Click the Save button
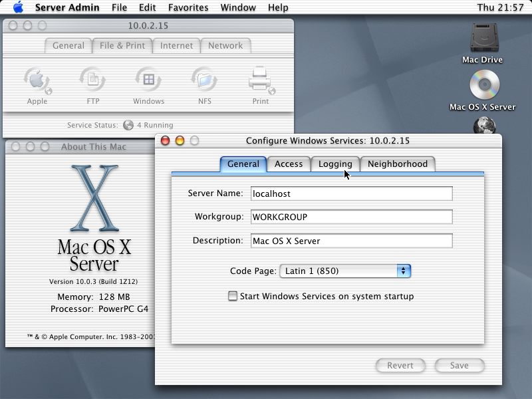Image resolution: width=532 pixels, height=399 pixels. [460, 365]
